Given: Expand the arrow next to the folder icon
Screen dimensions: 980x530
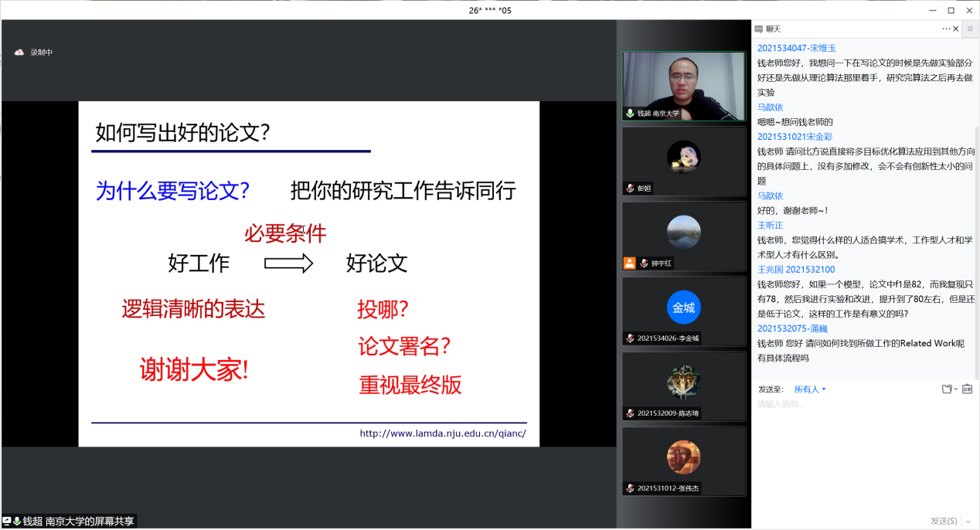Looking at the screenshot, I should [x=956, y=389].
